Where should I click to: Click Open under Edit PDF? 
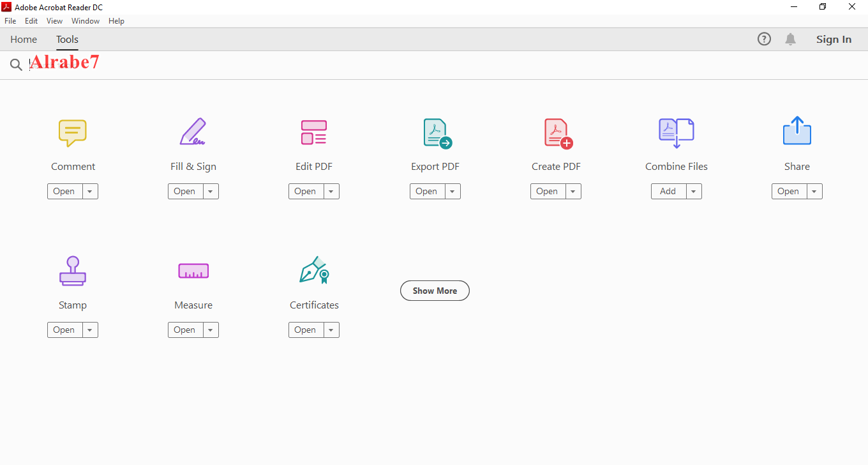tap(306, 191)
